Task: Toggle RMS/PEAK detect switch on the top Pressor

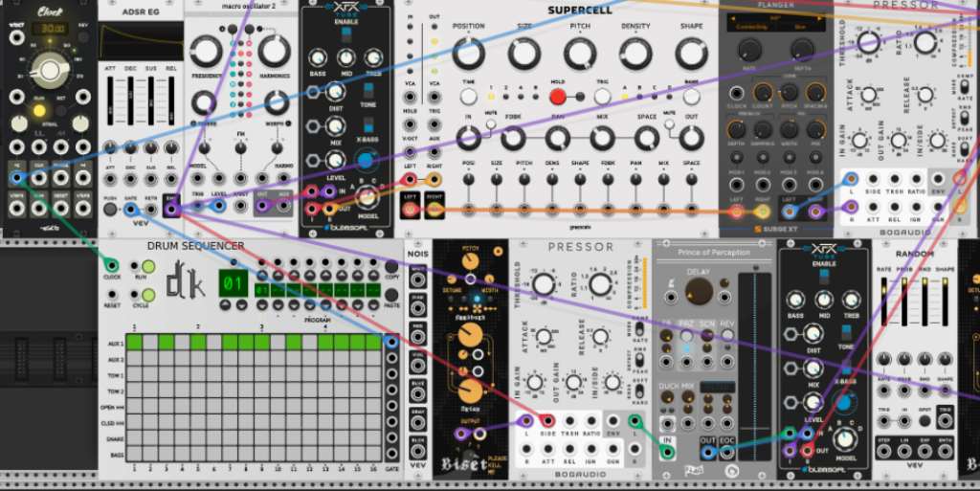Action: pyautogui.click(x=965, y=116)
